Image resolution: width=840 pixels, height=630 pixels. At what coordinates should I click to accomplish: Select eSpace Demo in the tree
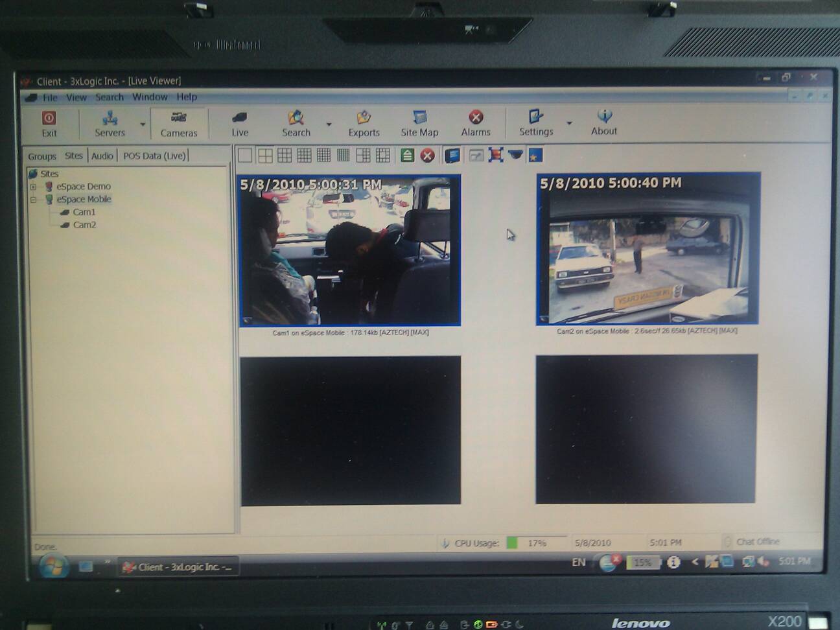point(83,186)
